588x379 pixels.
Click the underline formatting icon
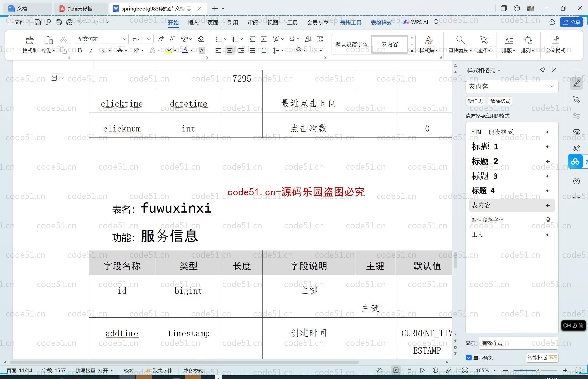point(105,51)
